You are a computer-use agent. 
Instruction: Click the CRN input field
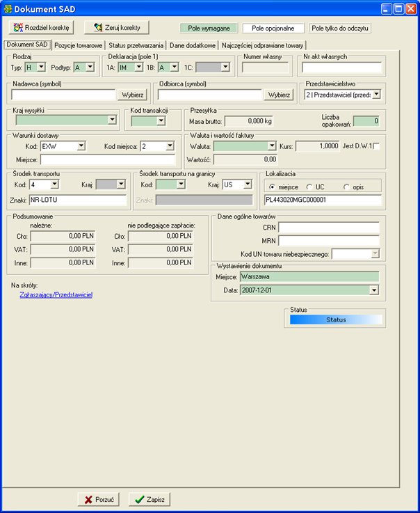[x=329, y=228]
